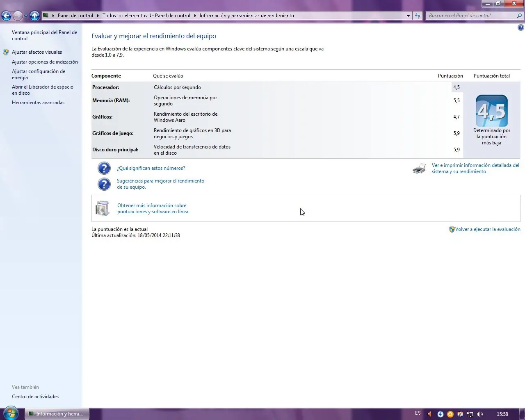The height and width of the screenshot is (420, 525).
Task: Click the printer icon
Action: coord(419,169)
